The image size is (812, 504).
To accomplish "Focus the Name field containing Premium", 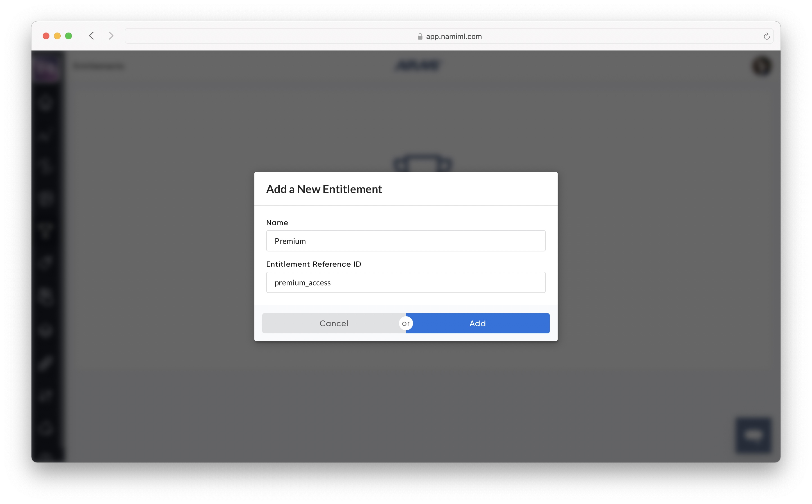I will [405, 241].
